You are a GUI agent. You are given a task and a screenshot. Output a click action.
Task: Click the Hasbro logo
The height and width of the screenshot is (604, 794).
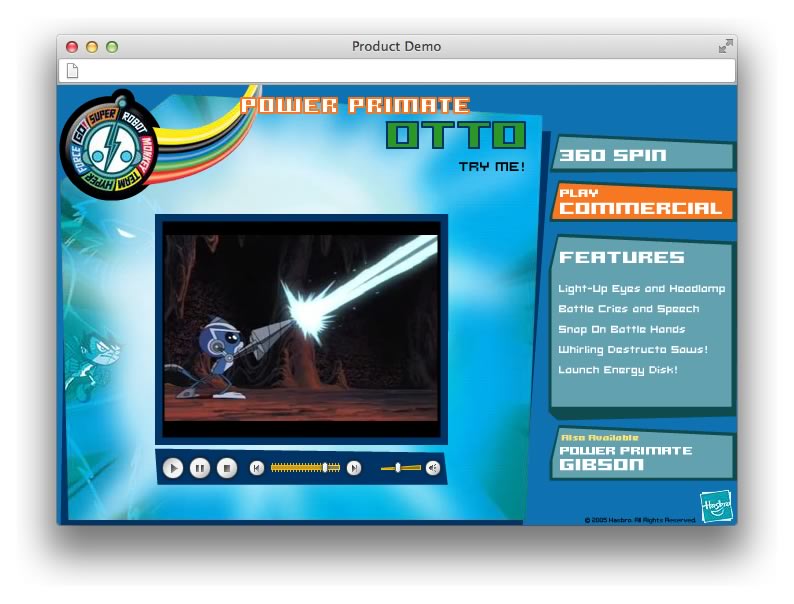tap(716, 506)
